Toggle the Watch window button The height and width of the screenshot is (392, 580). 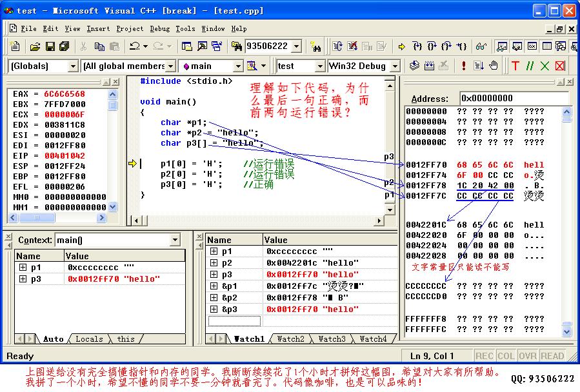tap(502, 46)
